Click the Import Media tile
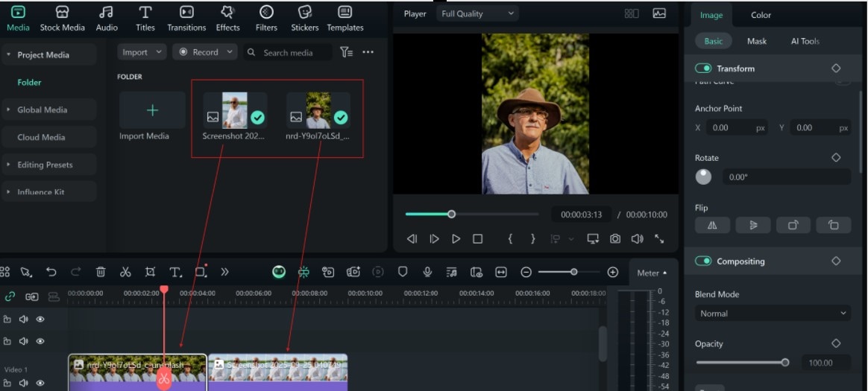This screenshot has height=391, width=868. pos(152,116)
